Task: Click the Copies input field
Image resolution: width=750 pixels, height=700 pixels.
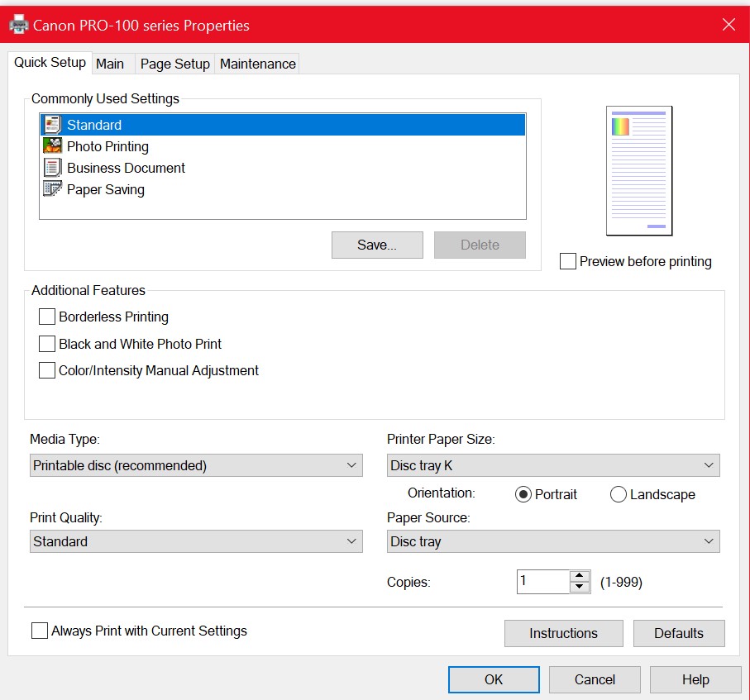Action: (543, 582)
